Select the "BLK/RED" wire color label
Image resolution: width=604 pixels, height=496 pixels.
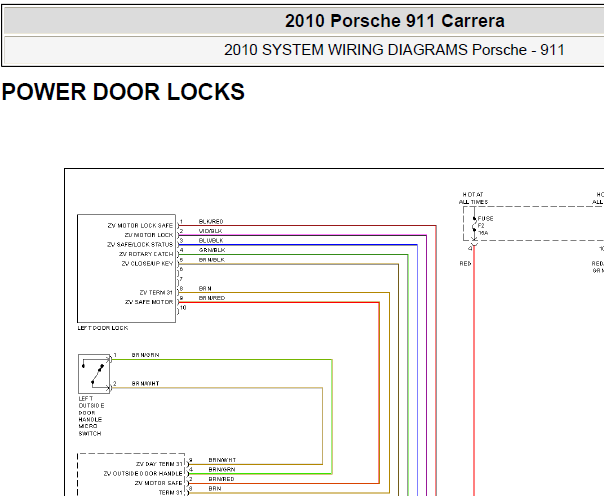(211, 221)
